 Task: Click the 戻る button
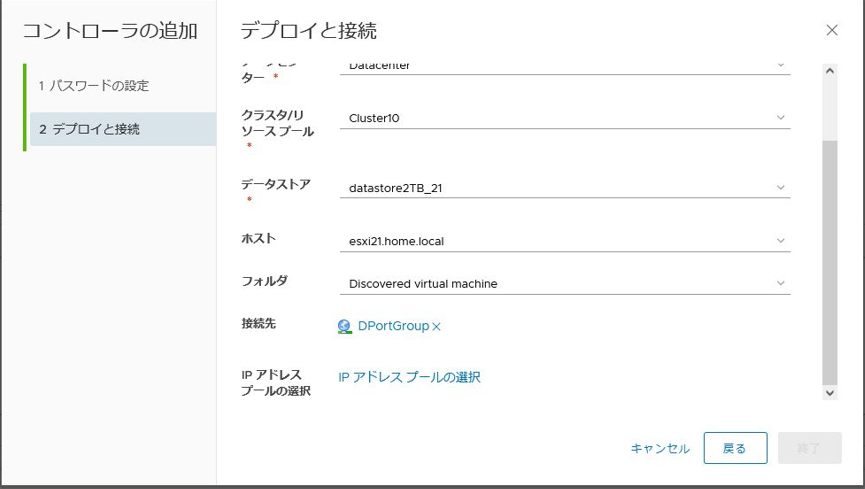click(735, 448)
